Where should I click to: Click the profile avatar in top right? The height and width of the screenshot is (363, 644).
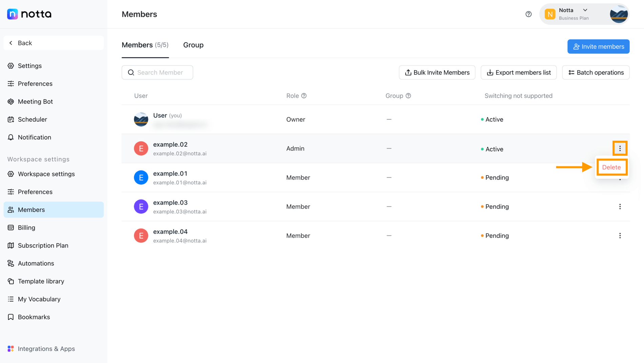(x=619, y=14)
